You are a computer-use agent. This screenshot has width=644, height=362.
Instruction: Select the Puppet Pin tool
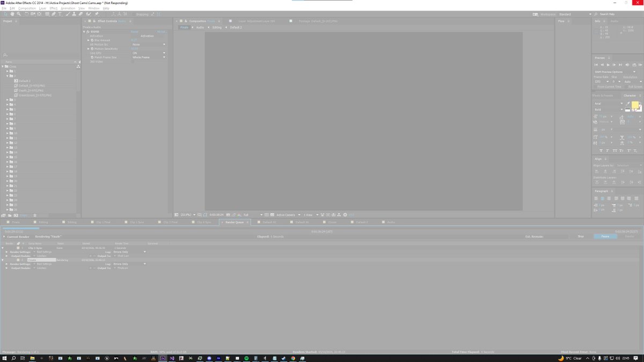(96, 14)
